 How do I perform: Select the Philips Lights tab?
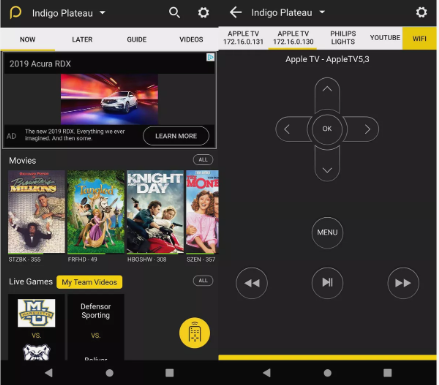(343, 38)
